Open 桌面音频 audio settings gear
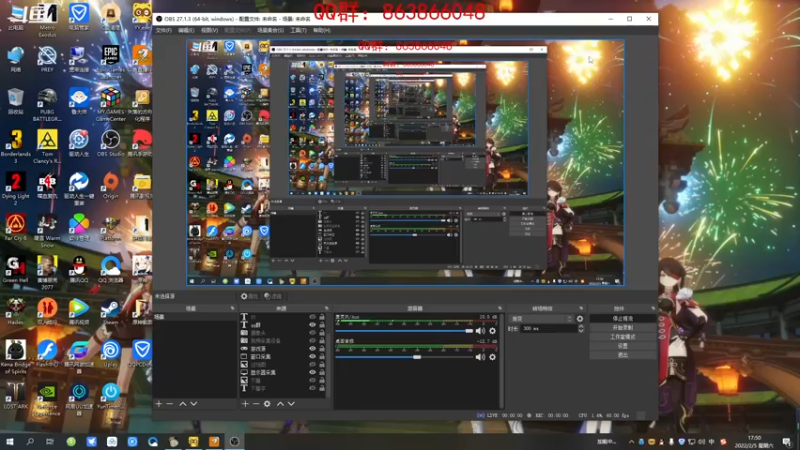Viewport: 800px width, 450px height. [492, 357]
